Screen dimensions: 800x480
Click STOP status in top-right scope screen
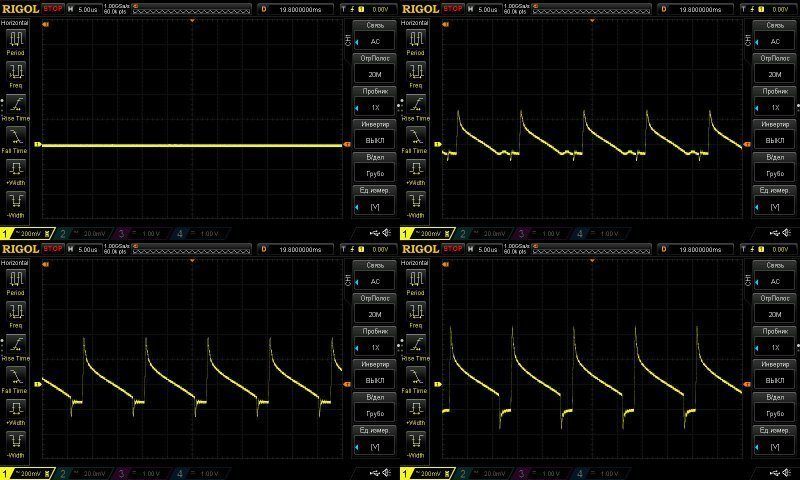tap(453, 9)
